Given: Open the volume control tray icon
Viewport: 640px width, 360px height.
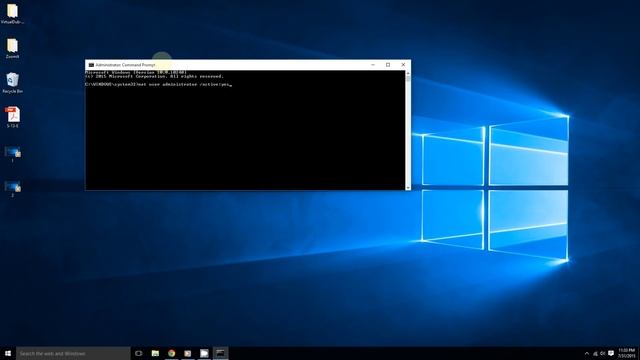Looking at the screenshot, I should pos(603,353).
